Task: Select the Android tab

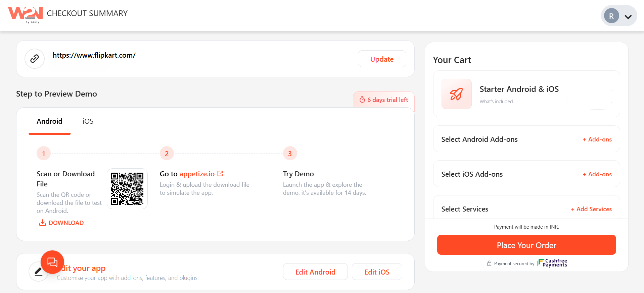Action: (x=49, y=121)
